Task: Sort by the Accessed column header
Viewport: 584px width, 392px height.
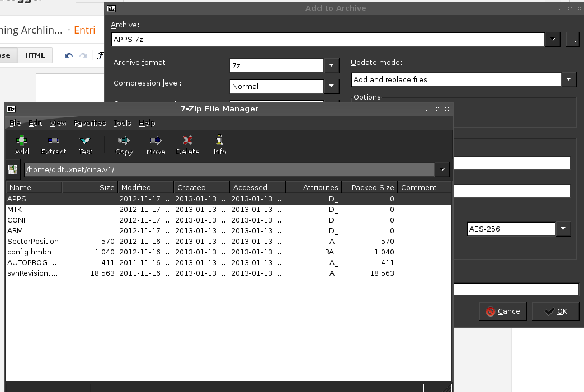Action: pos(258,187)
